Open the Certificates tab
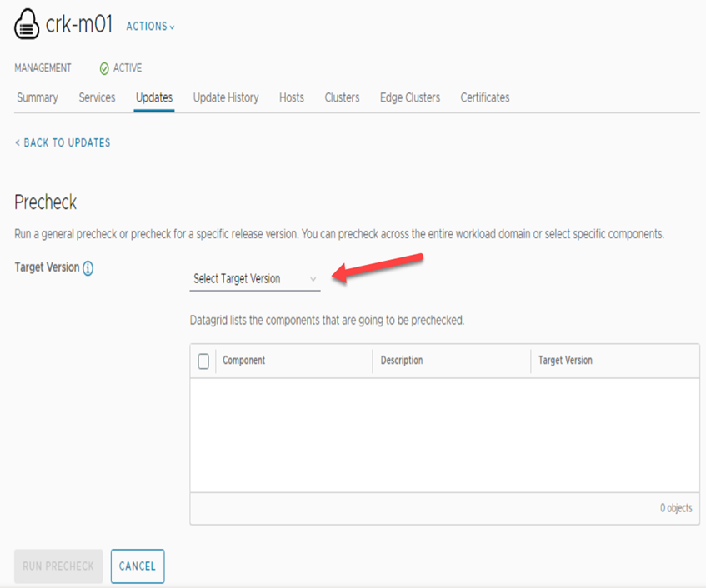The image size is (706, 588). (x=485, y=97)
